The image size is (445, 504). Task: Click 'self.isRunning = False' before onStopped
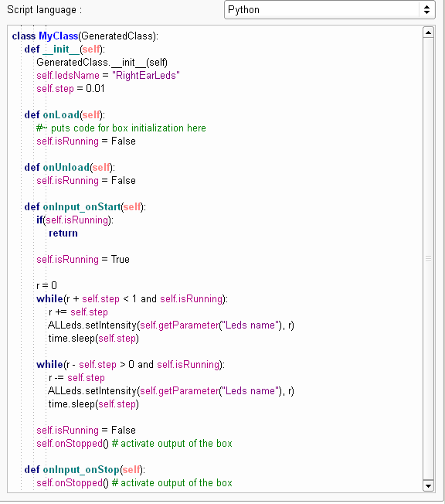pos(86,431)
